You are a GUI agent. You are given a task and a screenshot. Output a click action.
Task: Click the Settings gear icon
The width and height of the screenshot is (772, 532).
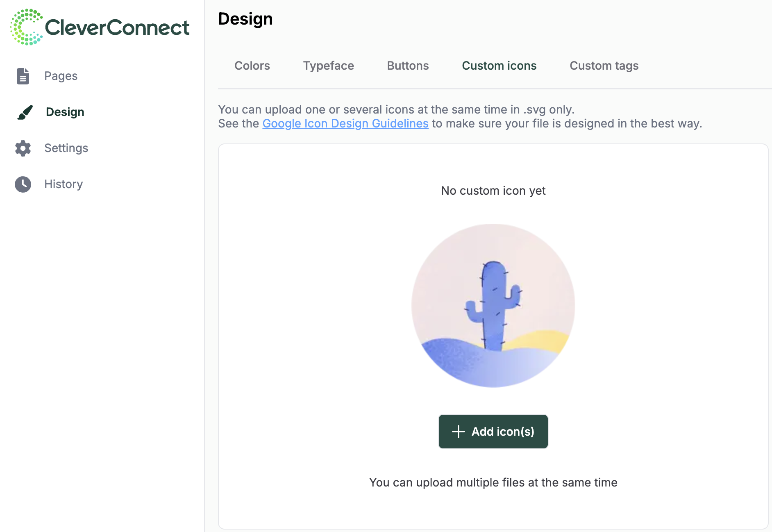pos(23,148)
